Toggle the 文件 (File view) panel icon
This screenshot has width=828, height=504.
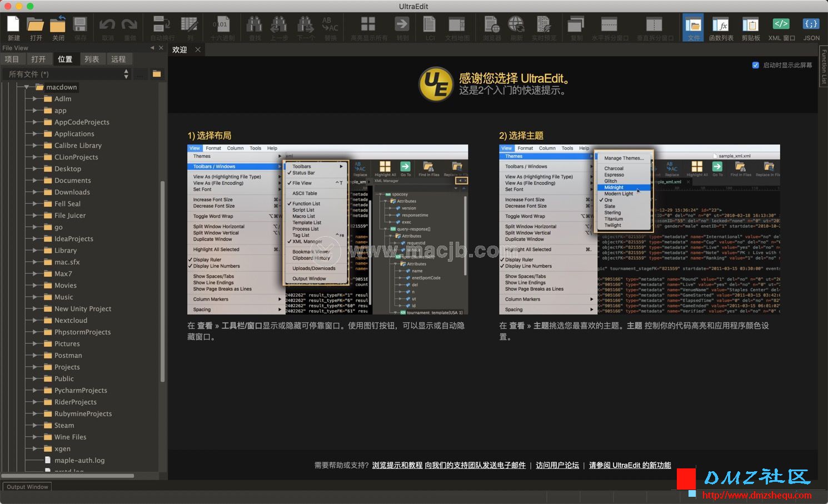click(693, 27)
